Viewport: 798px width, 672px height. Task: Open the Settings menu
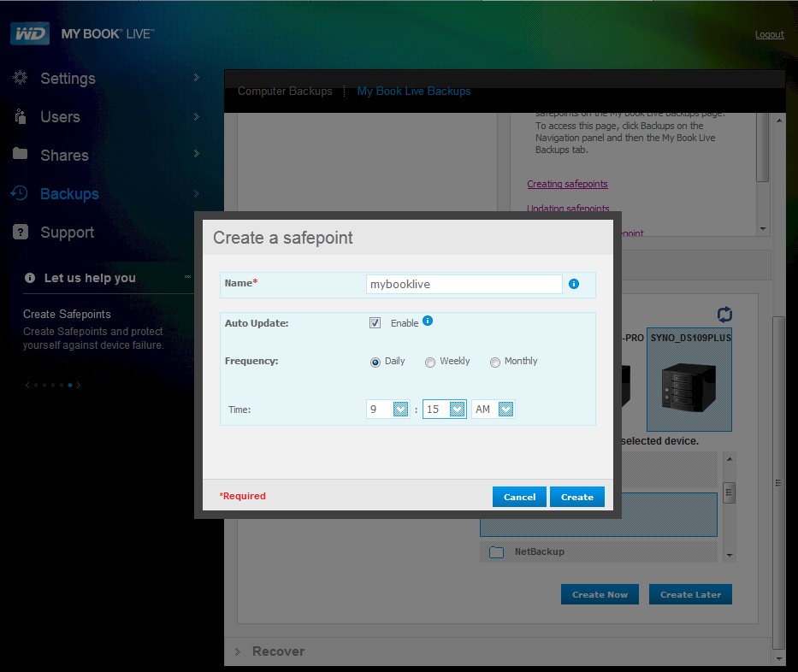coord(68,79)
